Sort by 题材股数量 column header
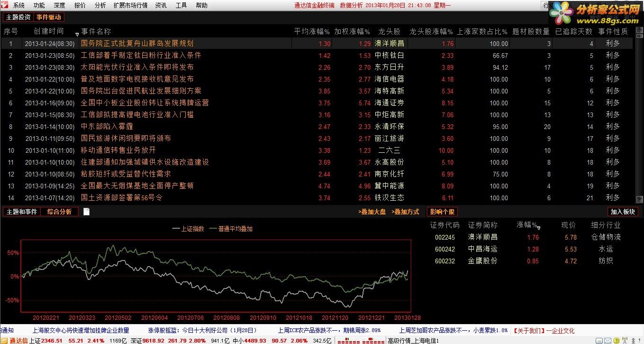 [x=531, y=31]
